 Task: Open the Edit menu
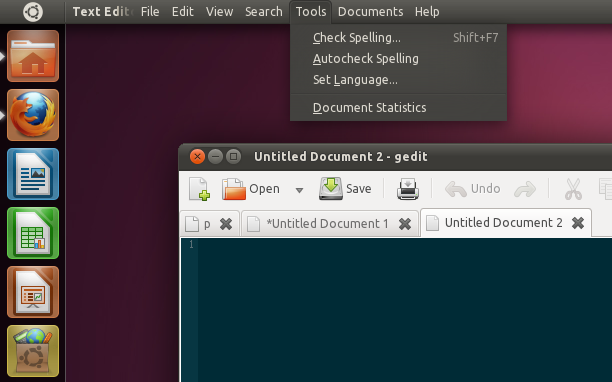[183, 12]
